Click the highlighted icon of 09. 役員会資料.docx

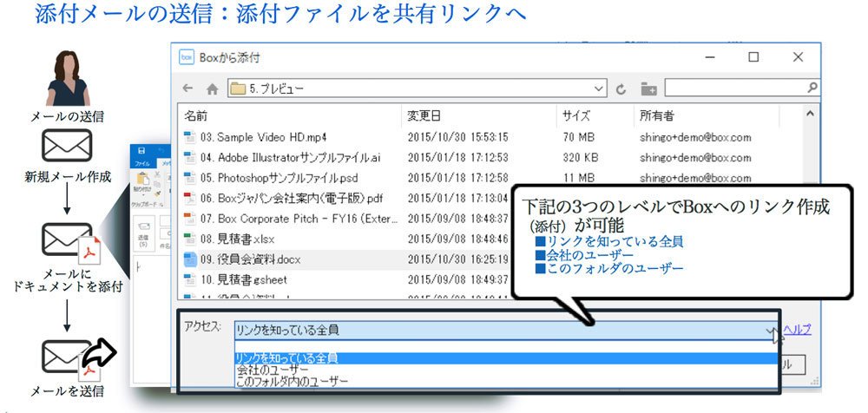pyautogui.click(x=190, y=259)
